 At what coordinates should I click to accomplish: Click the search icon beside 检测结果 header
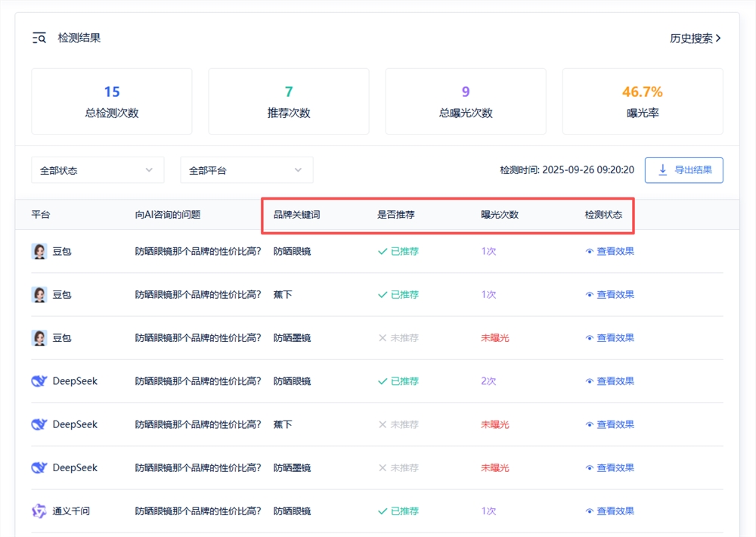pos(39,38)
